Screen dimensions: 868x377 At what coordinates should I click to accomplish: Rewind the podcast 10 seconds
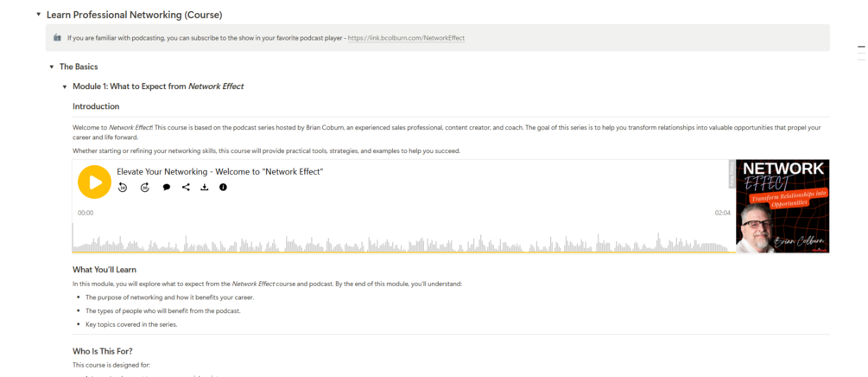point(123,188)
